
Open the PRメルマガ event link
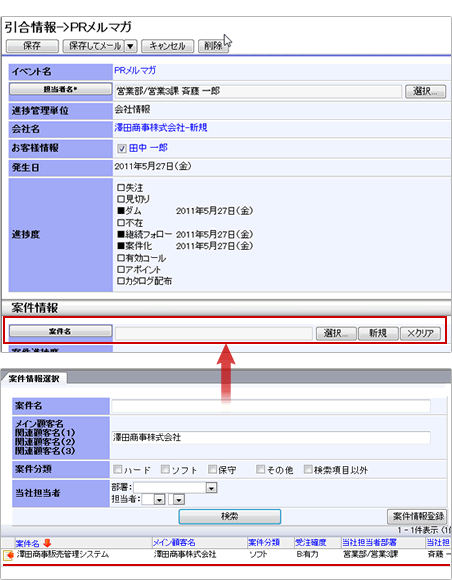click(x=135, y=70)
